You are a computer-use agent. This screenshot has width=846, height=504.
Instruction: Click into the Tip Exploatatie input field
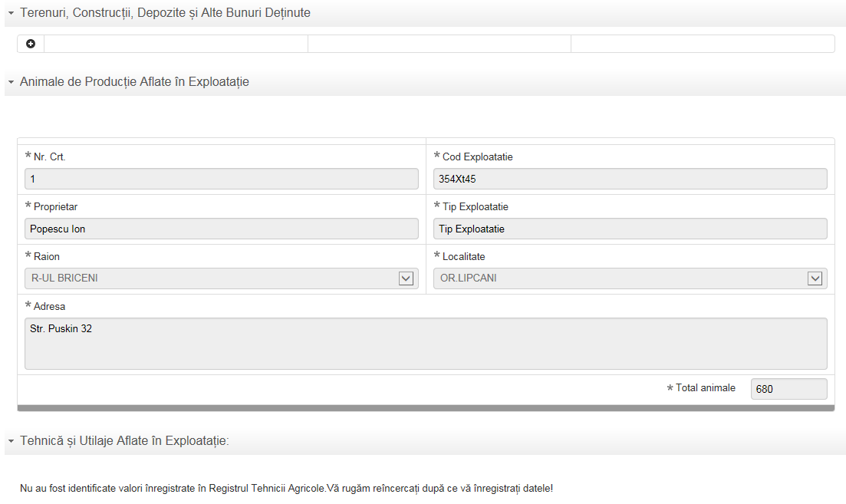[630, 229]
